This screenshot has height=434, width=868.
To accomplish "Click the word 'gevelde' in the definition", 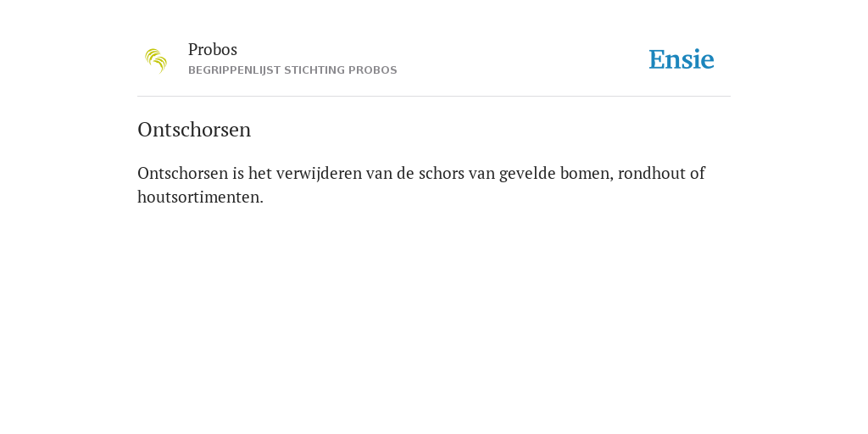I will click(527, 174).
